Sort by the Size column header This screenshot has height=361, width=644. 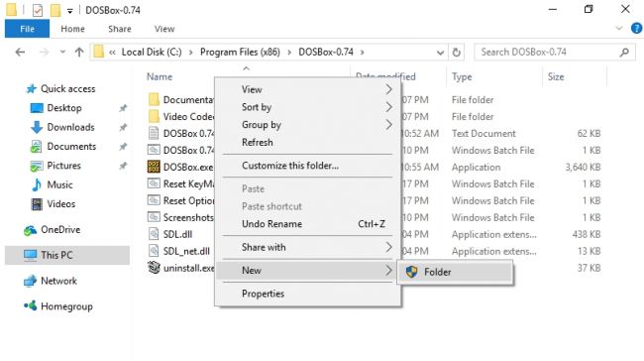[x=556, y=77]
